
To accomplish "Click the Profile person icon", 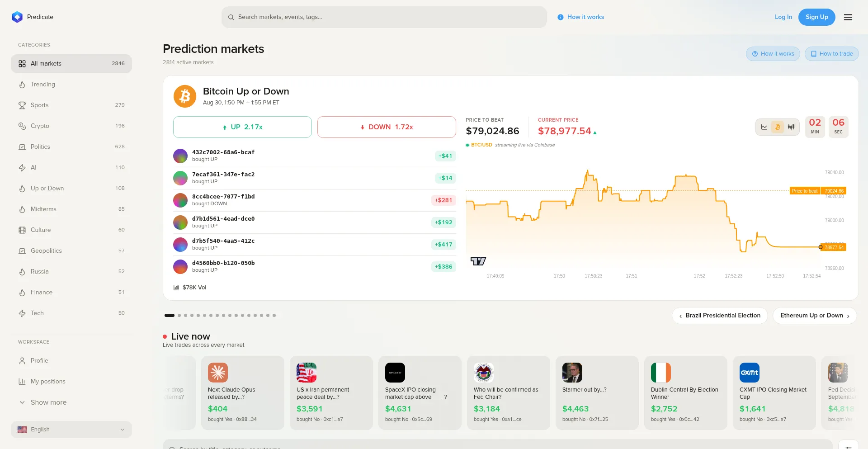I will click(x=22, y=361).
